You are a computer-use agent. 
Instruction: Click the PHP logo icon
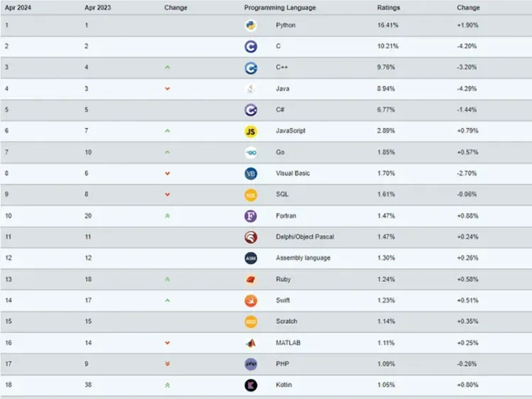coord(250,364)
